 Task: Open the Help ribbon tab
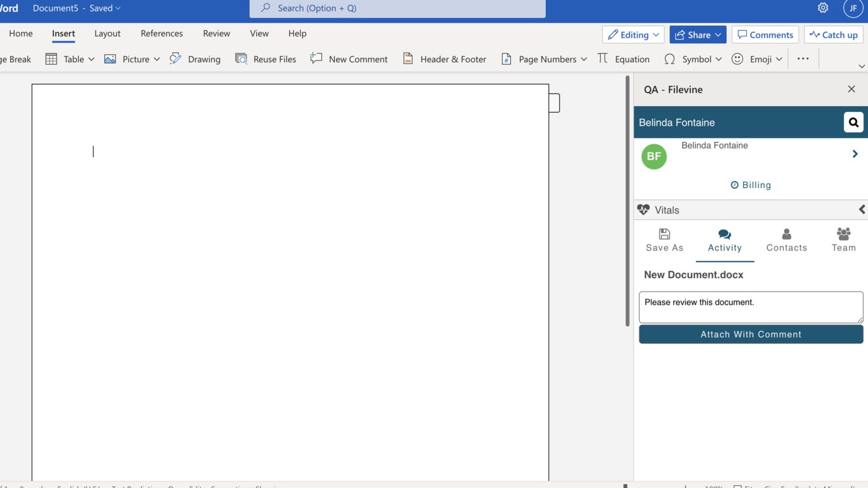coord(297,34)
